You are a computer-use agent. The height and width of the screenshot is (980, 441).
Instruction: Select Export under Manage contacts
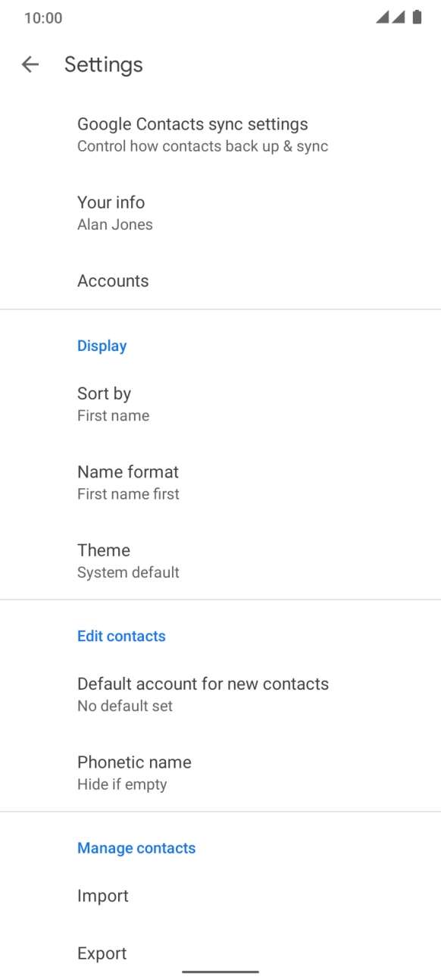[x=220, y=953]
